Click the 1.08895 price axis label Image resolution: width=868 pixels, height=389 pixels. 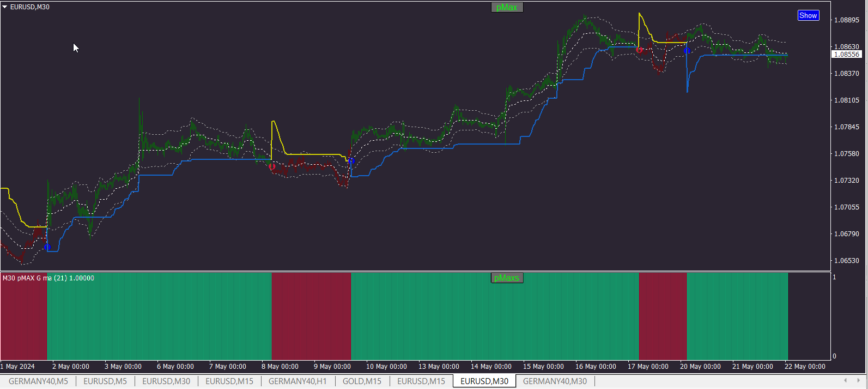pyautogui.click(x=847, y=20)
